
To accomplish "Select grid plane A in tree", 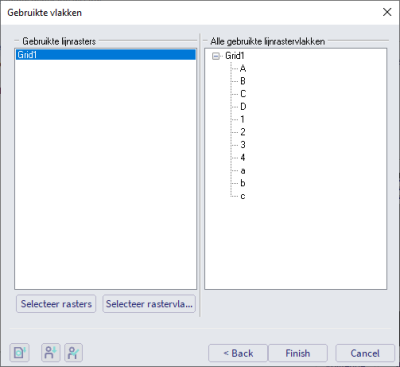I will point(243,69).
